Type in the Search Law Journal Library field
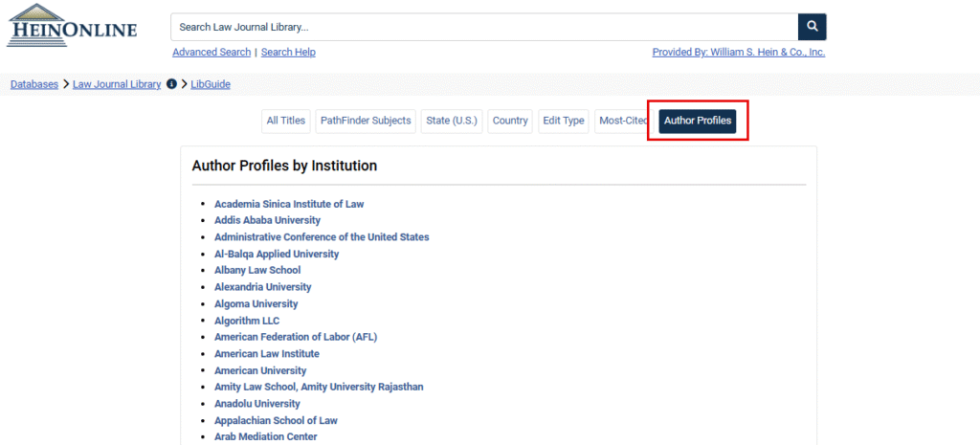Viewport: 980px width, 445px height. [483, 27]
